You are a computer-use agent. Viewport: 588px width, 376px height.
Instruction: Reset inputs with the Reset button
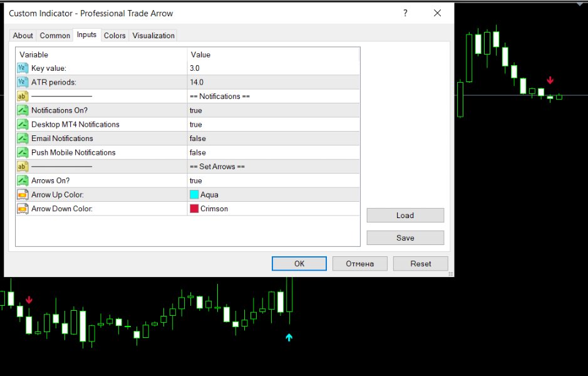coord(420,263)
